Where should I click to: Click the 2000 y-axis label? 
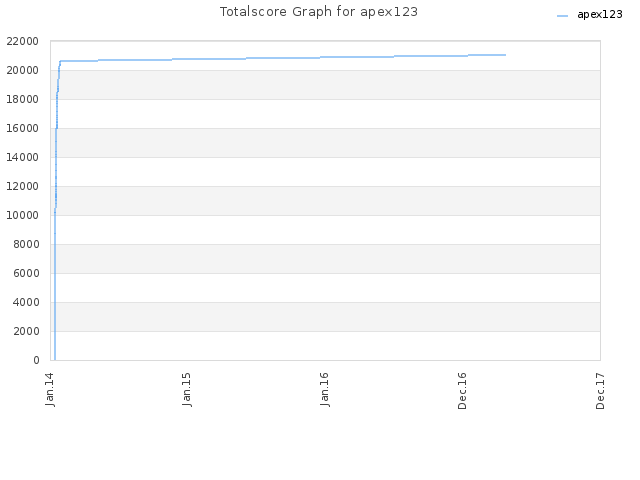click(x=26, y=331)
